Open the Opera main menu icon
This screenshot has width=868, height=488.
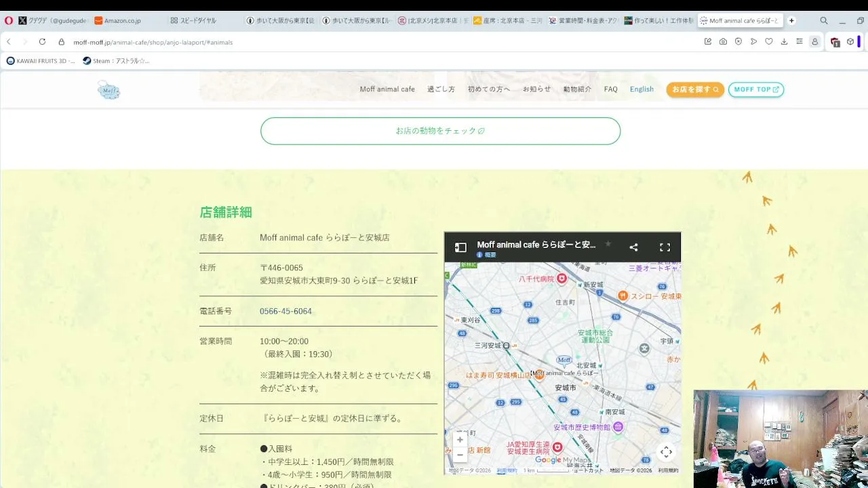point(8,21)
